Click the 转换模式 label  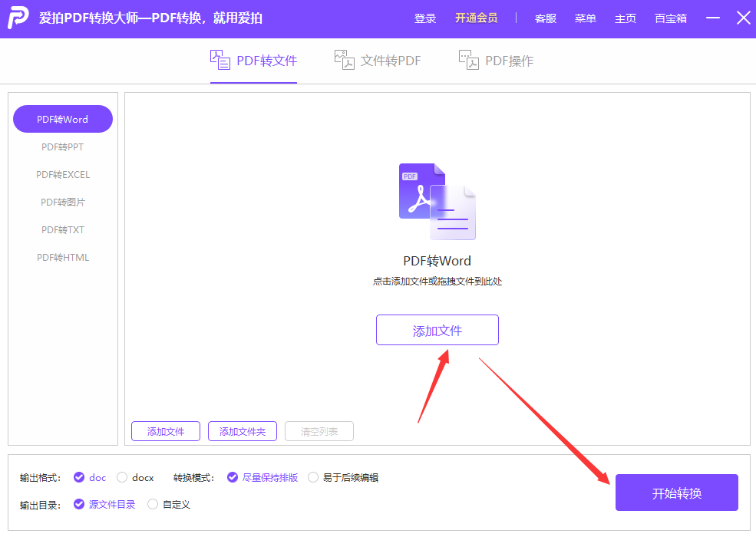click(194, 478)
